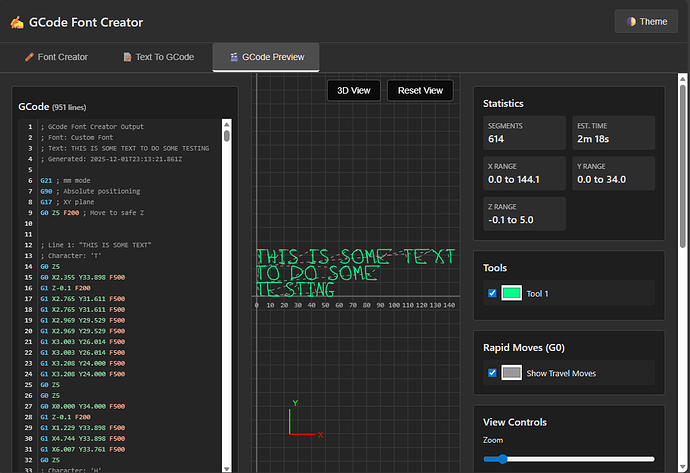Click the moon icon in Theme button
This screenshot has width=690, height=473.
[631, 22]
